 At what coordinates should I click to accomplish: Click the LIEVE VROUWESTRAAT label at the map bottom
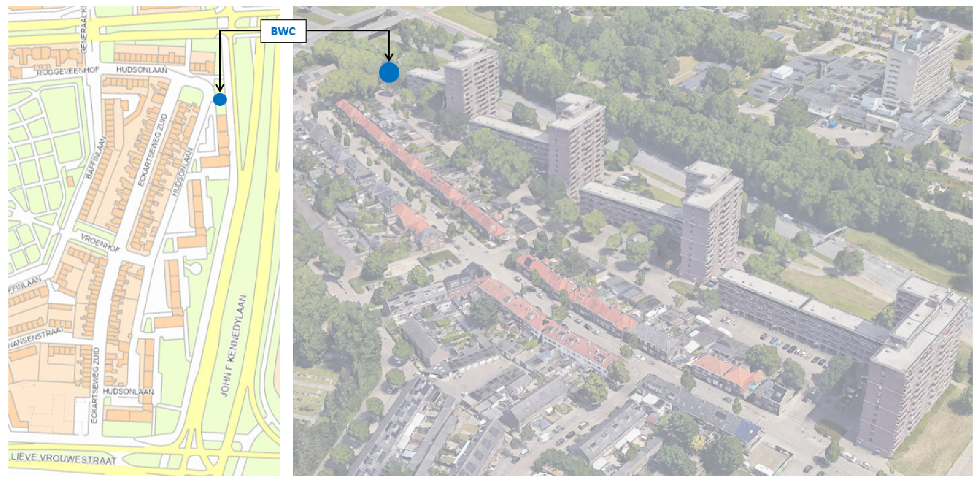[x=63, y=458]
